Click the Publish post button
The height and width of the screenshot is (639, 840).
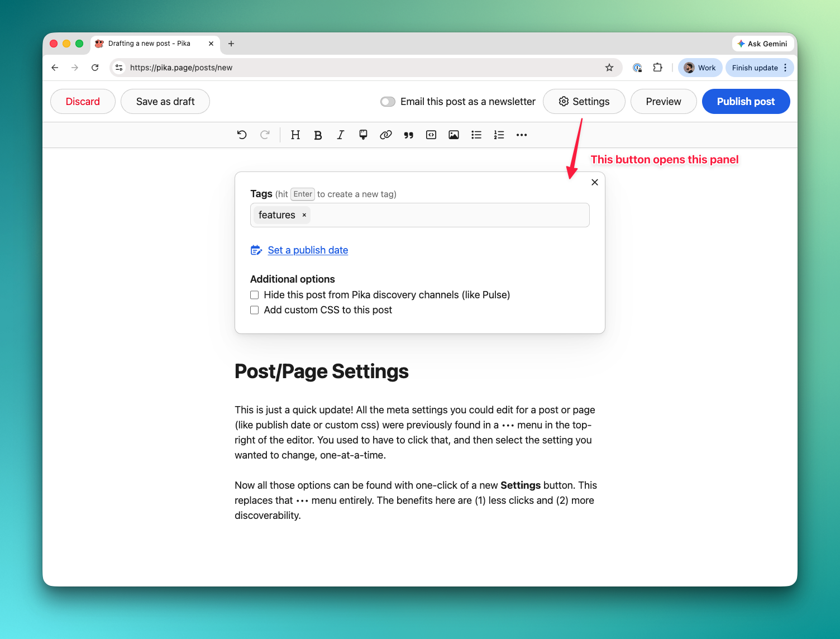tap(746, 102)
